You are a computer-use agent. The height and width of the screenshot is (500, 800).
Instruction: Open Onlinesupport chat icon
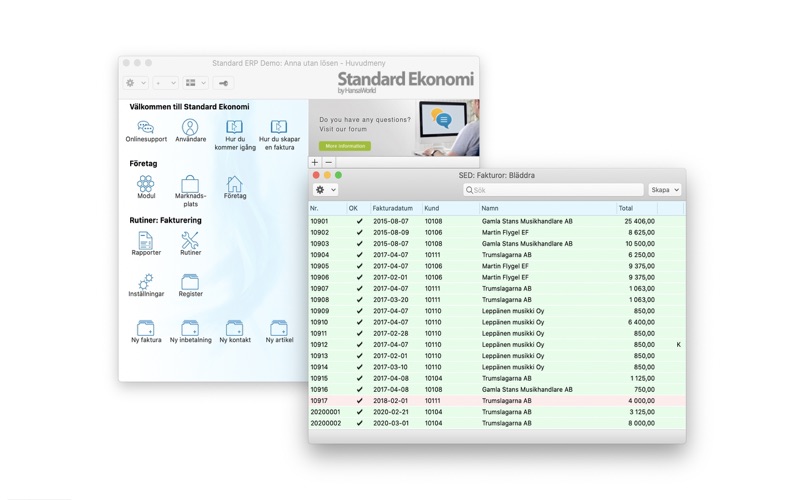[x=146, y=127]
